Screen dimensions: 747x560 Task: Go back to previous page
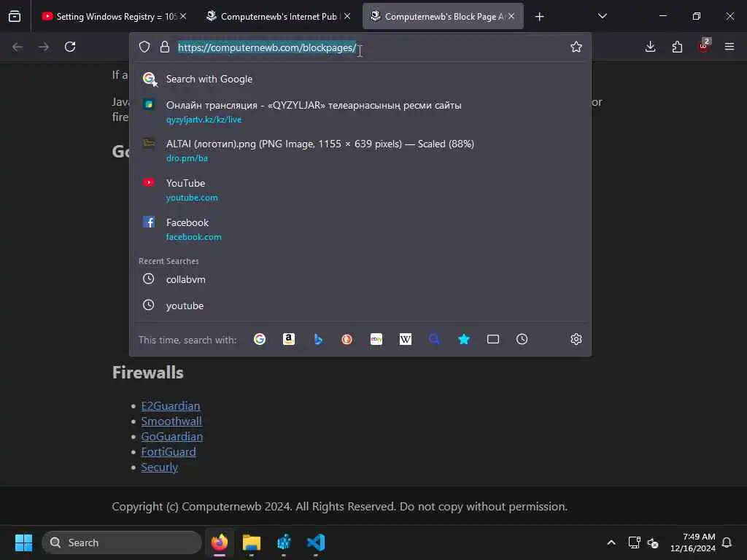coord(18,47)
